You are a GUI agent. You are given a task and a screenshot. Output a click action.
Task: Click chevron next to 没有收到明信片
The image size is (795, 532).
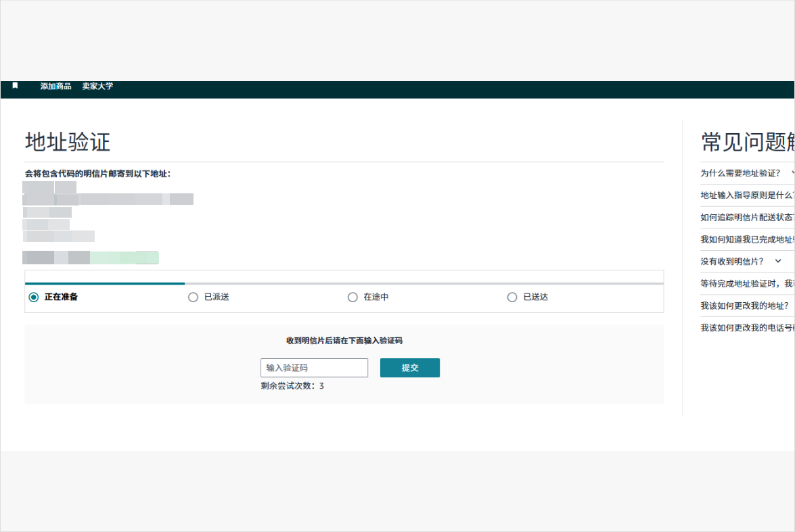[778, 261]
